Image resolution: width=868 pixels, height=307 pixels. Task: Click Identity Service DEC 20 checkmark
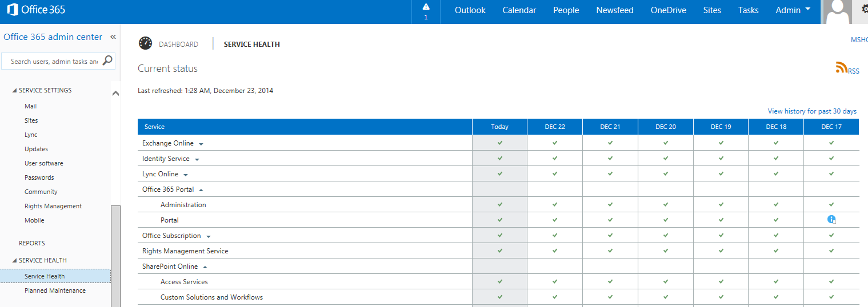pos(666,158)
